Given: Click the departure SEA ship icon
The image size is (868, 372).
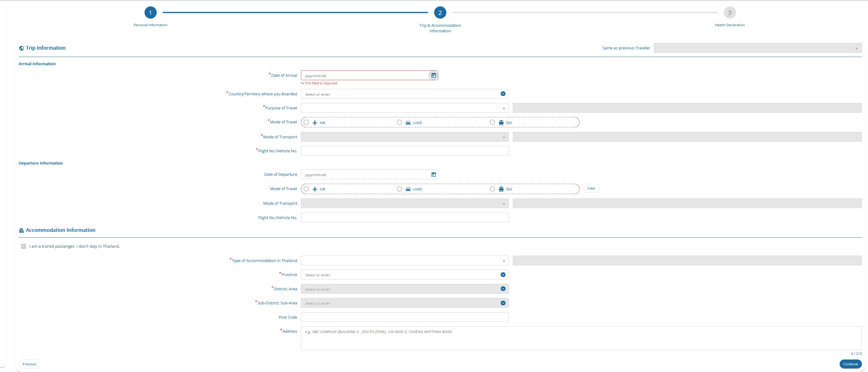Looking at the screenshot, I should tap(501, 189).
